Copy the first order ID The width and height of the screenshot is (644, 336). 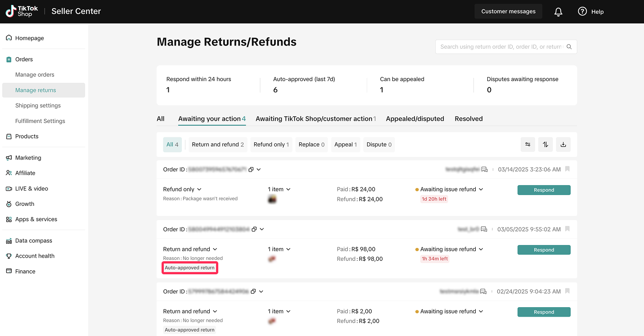pyautogui.click(x=251, y=169)
